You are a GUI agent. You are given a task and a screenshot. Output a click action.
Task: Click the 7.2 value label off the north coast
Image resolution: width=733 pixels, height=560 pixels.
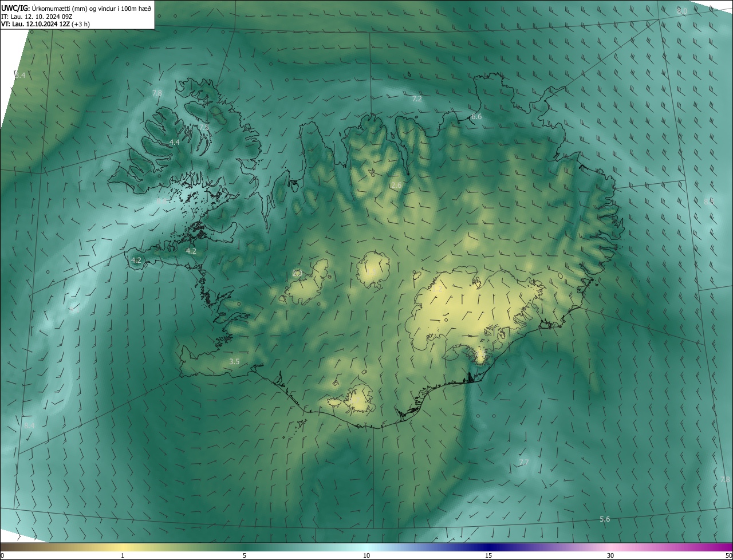pos(417,99)
